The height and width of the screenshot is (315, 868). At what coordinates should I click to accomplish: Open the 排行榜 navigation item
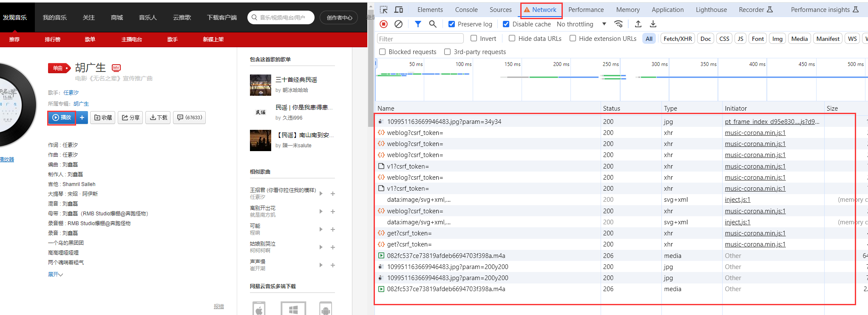[53, 39]
